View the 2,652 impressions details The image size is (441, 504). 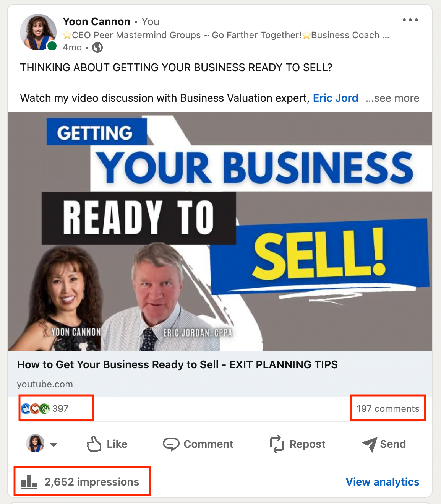point(92,482)
